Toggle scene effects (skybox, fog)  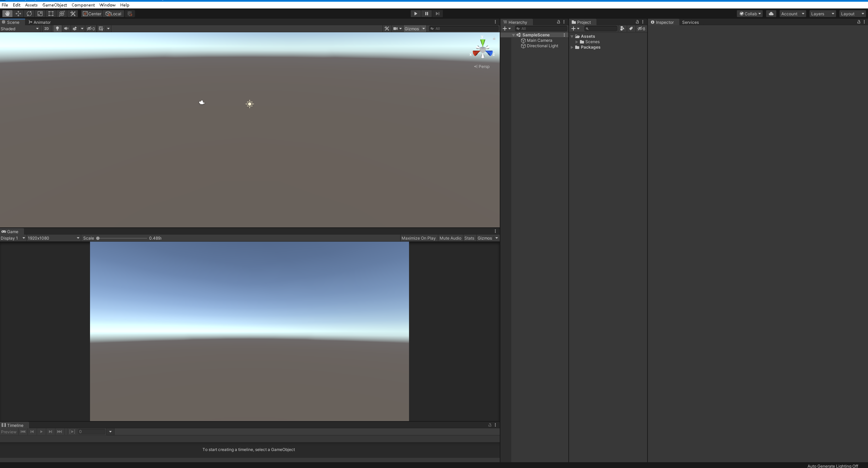(75, 29)
